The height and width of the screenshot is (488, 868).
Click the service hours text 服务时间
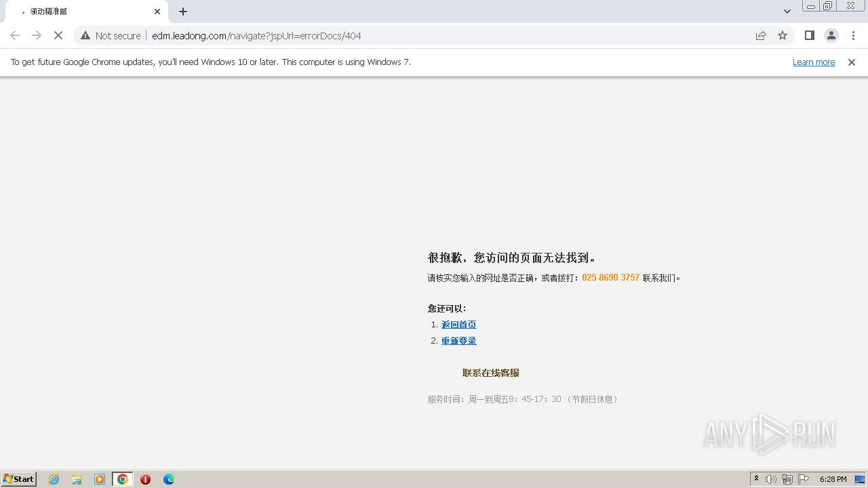point(523,399)
